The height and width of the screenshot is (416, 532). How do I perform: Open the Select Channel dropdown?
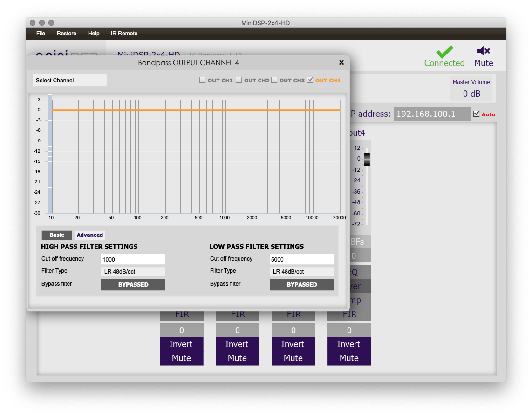pyautogui.click(x=70, y=80)
